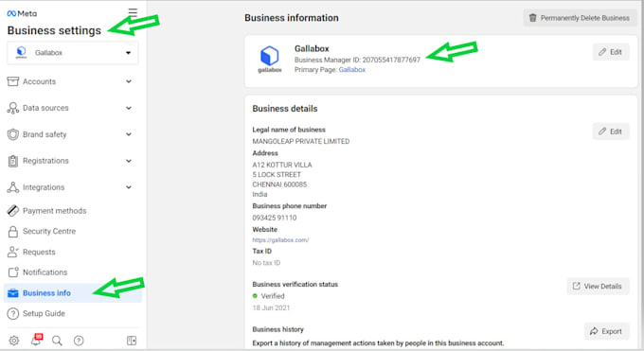Open Requests menu item

pos(73,252)
